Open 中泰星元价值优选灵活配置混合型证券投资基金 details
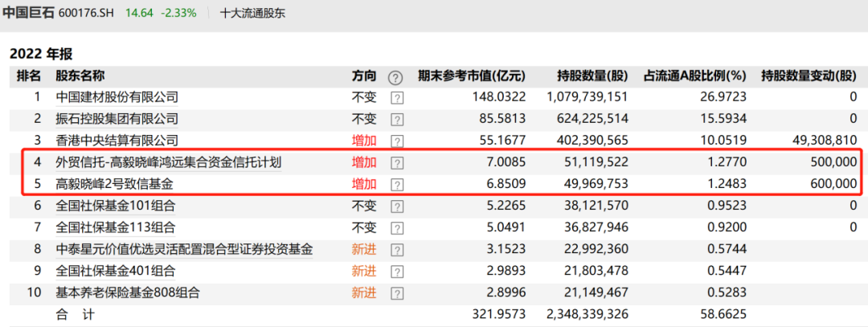 coord(184,250)
